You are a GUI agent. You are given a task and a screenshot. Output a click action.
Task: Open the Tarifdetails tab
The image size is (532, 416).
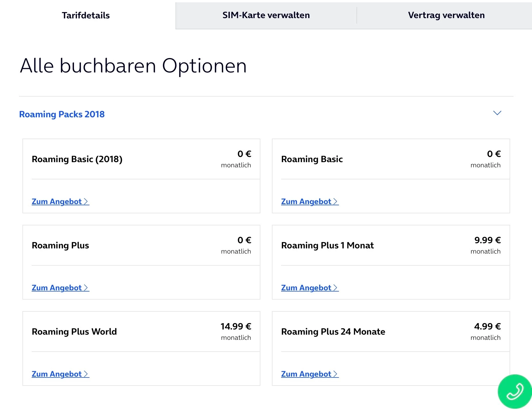(x=86, y=15)
